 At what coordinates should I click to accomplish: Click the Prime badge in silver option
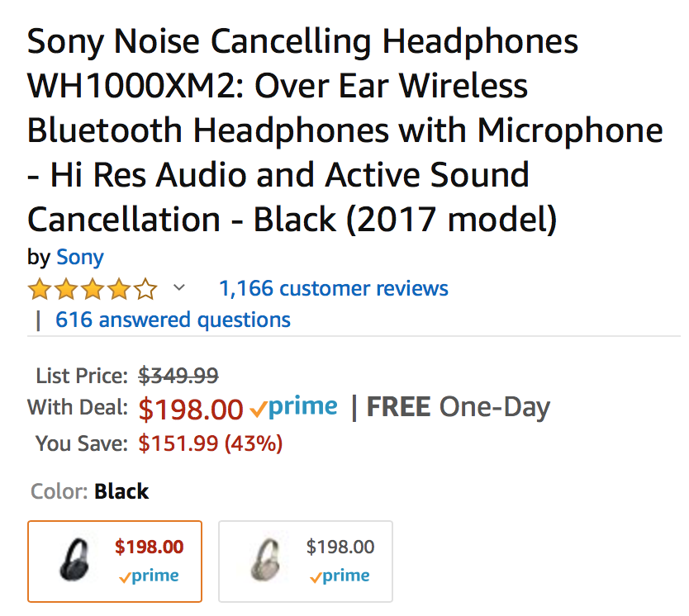(340, 576)
